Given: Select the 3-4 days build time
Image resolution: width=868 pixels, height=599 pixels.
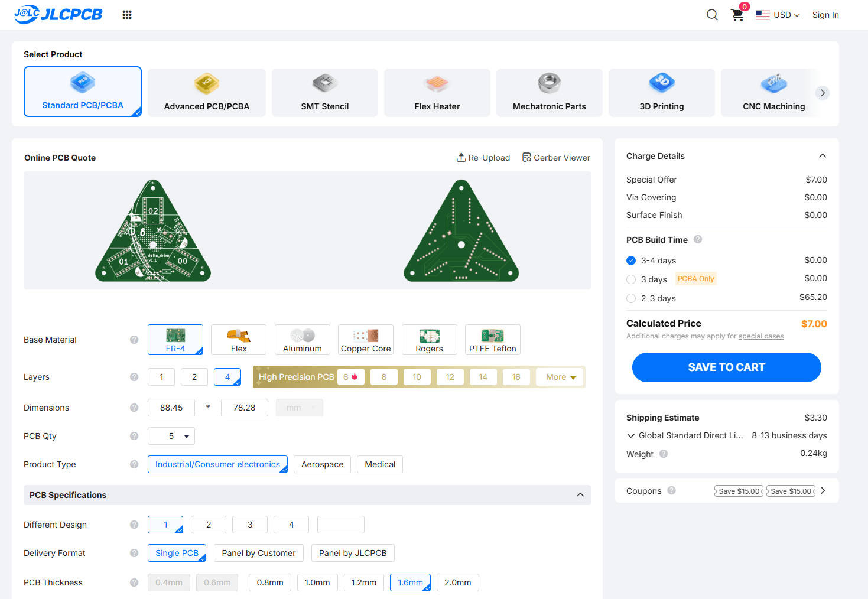Looking at the screenshot, I should (631, 261).
